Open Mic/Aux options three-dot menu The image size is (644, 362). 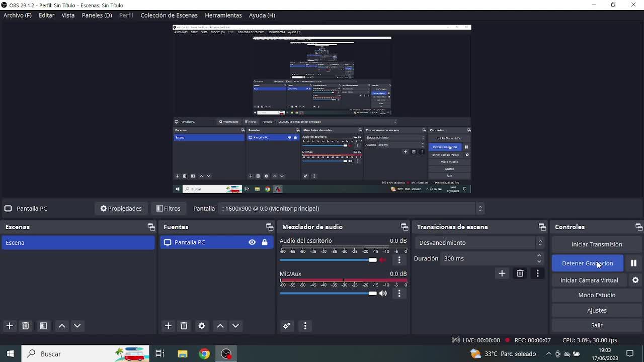(x=399, y=293)
